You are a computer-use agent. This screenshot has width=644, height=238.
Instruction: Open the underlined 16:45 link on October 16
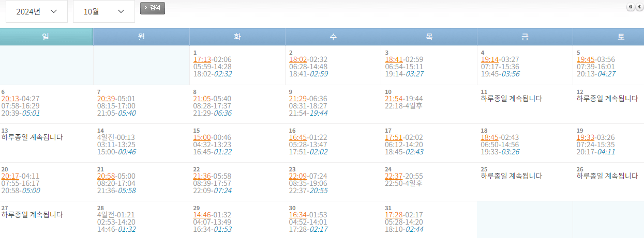298,138
